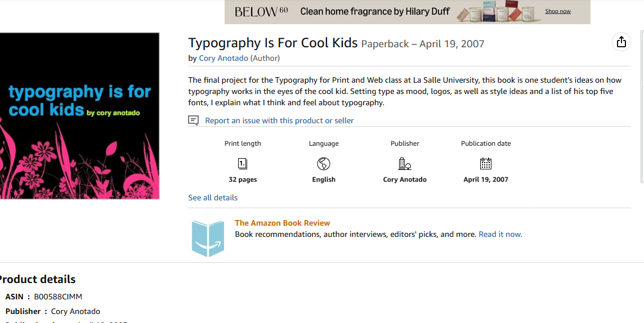
Task: Click Report an issue with this product
Action: 279,120
